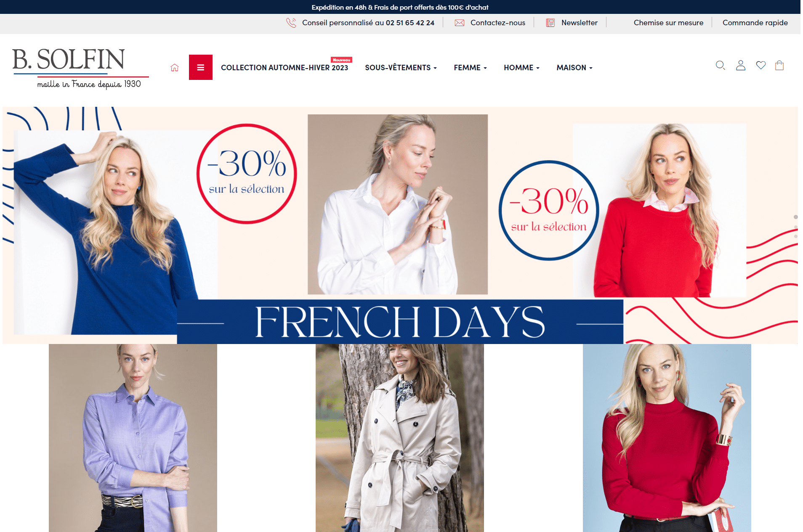Open the search magnifier icon
The width and height of the screenshot is (803, 532).
(721, 65)
